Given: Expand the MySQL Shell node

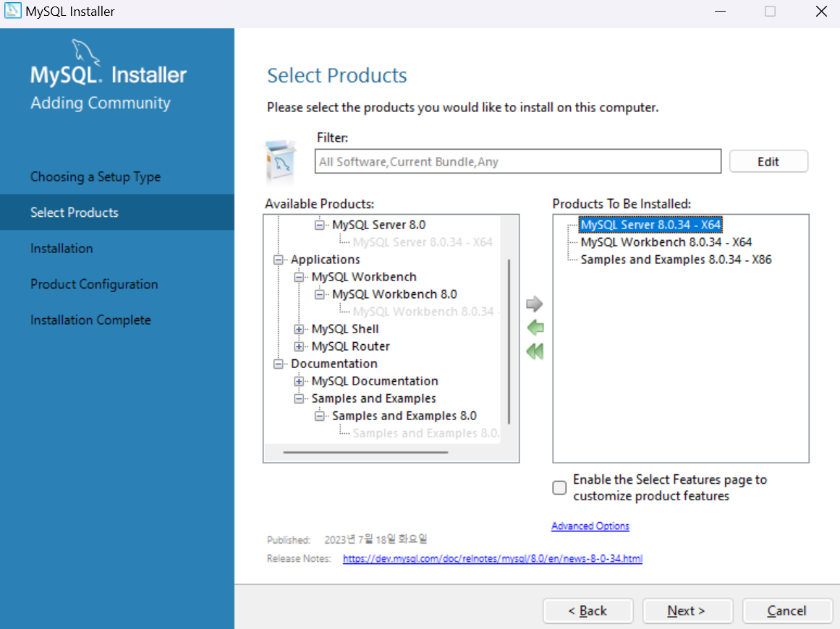Looking at the screenshot, I should 299,329.
